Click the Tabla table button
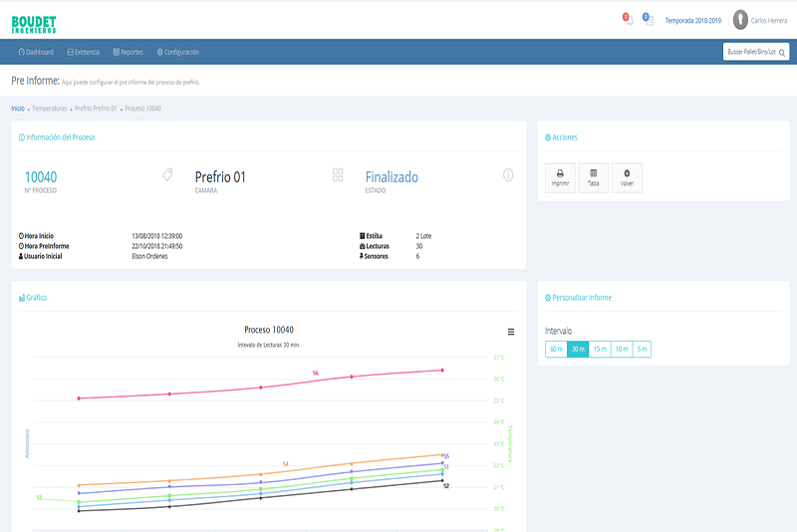 [x=593, y=178]
